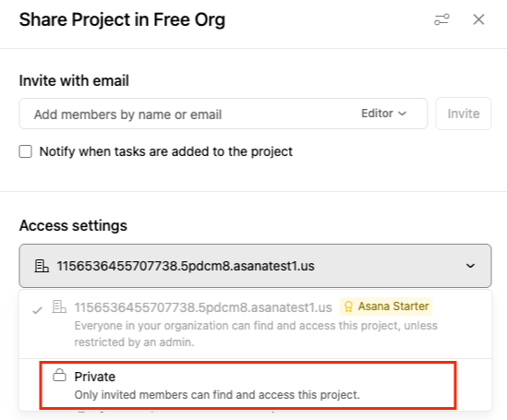Open the share settings sliders icon
The width and height of the screenshot is (507, 420).
pyautogui.click(x=441, y=19)
